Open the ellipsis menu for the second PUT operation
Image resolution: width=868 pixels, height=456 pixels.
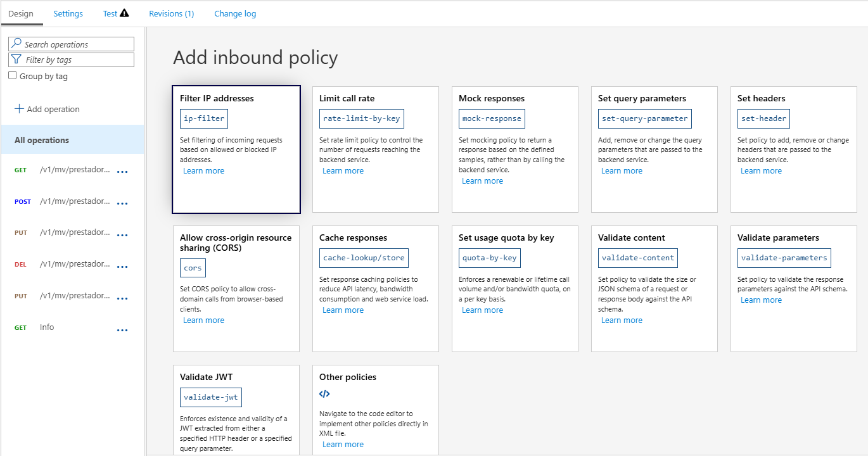(123, 298)
